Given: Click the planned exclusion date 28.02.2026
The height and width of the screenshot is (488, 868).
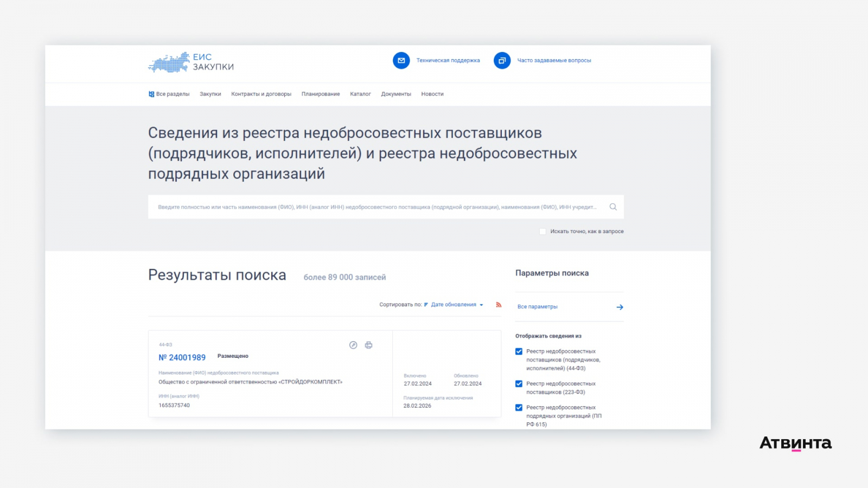Looking at the screenshot, I should pyautogui.click(x=417, y=406).
